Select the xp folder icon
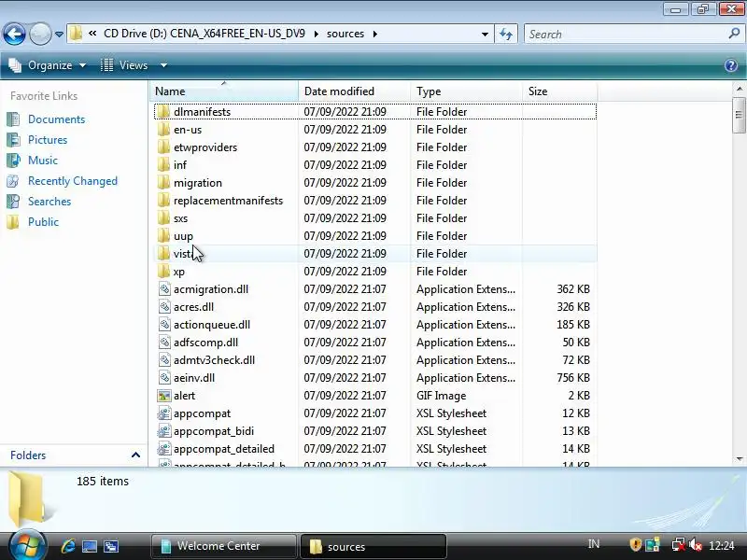 (x=163, y=272)
